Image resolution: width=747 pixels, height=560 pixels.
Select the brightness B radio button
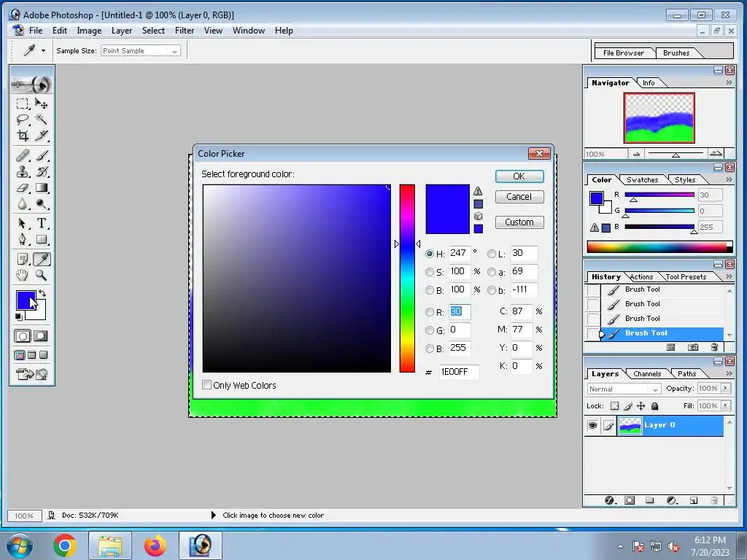coord(429,290)
